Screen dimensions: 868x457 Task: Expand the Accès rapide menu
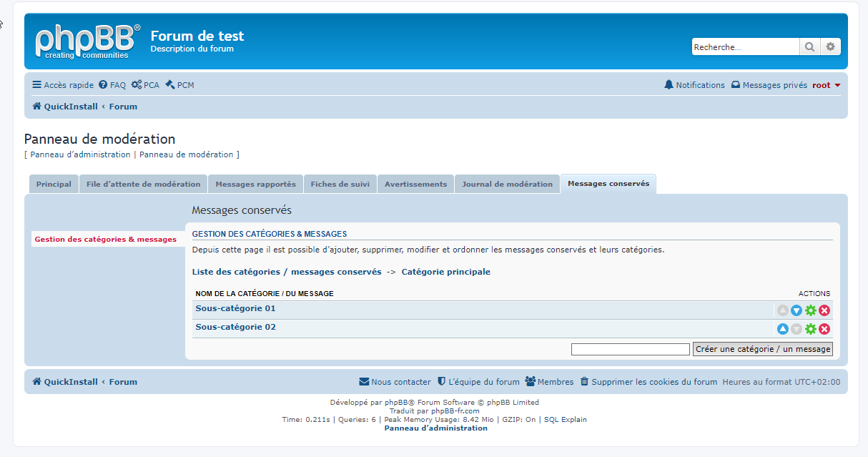pos(63,85)
